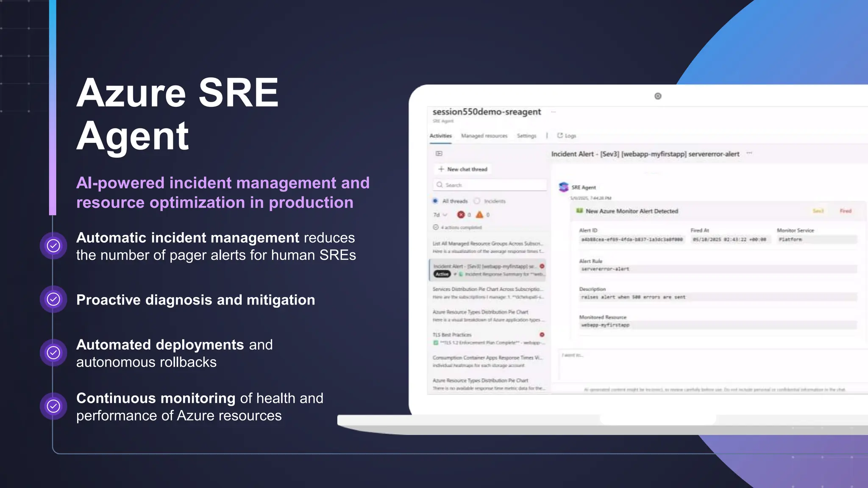Click the Logs external-link icon
The image size is (868, 488).
click(560, 136)
